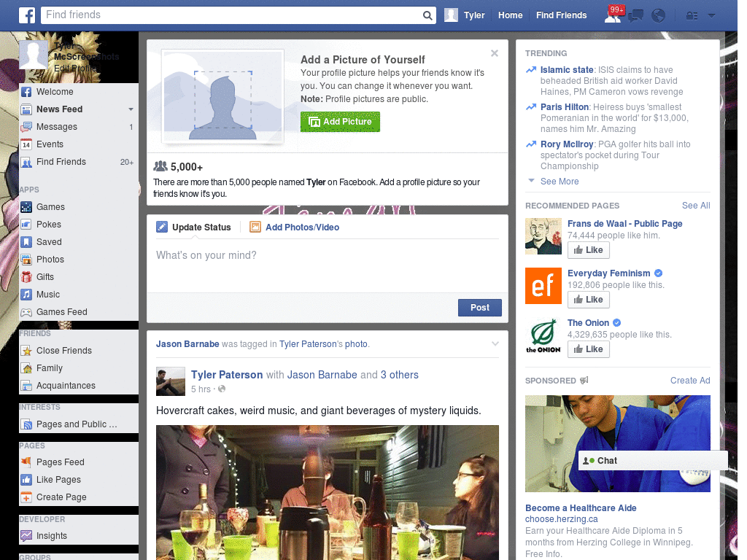Like The Onion page
747x560 pixels.
[x=589, y=349]
